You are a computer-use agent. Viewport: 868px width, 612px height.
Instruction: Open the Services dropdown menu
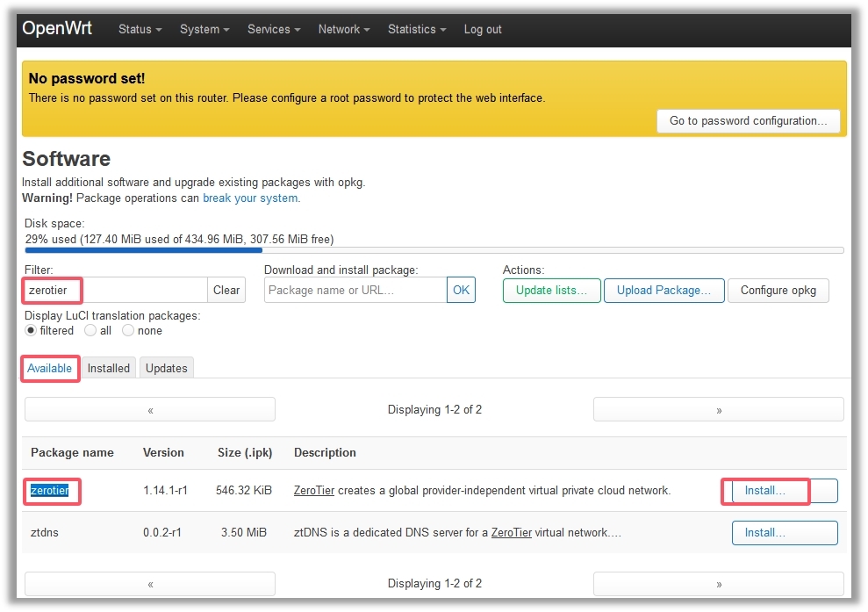point(273,29)
